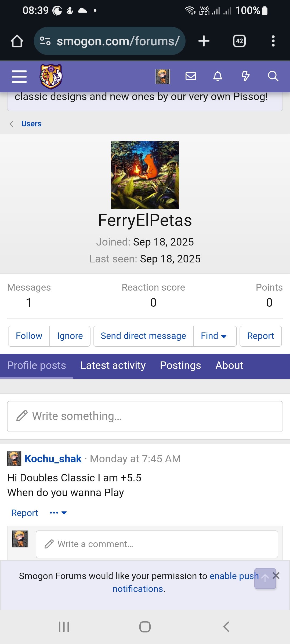Tap the Write something input field
The height and width of the screenshot is (644, 290).
[x=145, y=416]
